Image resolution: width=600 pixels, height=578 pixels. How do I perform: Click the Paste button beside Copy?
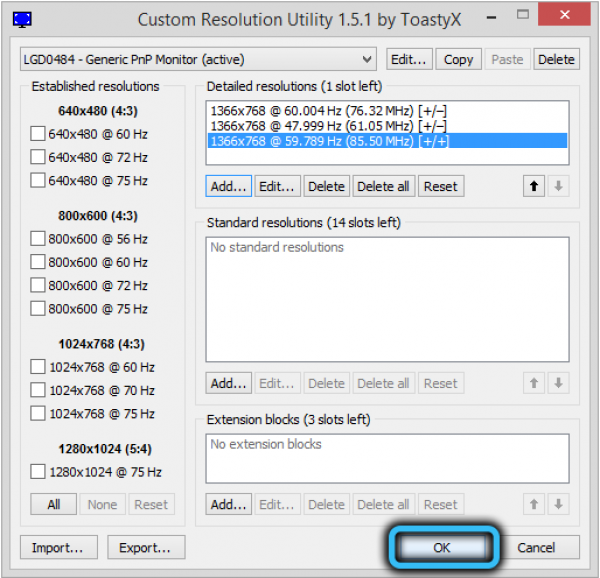(507, 59)
